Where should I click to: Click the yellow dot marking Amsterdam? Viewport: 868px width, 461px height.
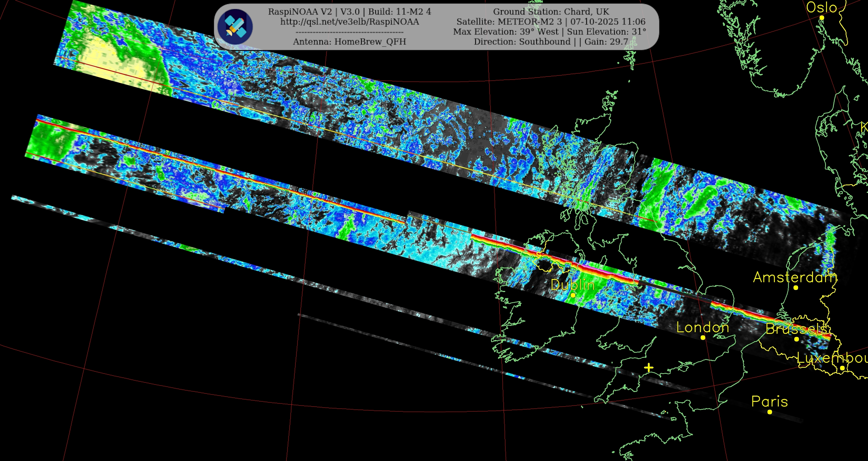(x=796, y=288)
